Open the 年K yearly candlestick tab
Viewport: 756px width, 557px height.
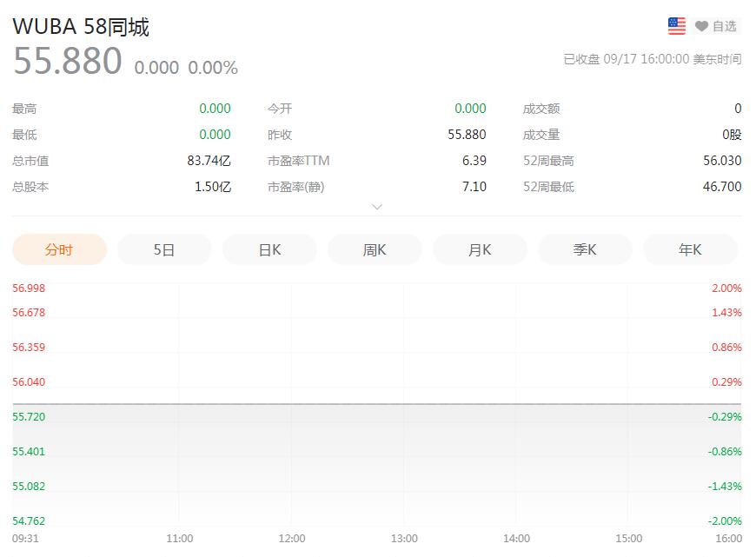click(x=690, y=249)
